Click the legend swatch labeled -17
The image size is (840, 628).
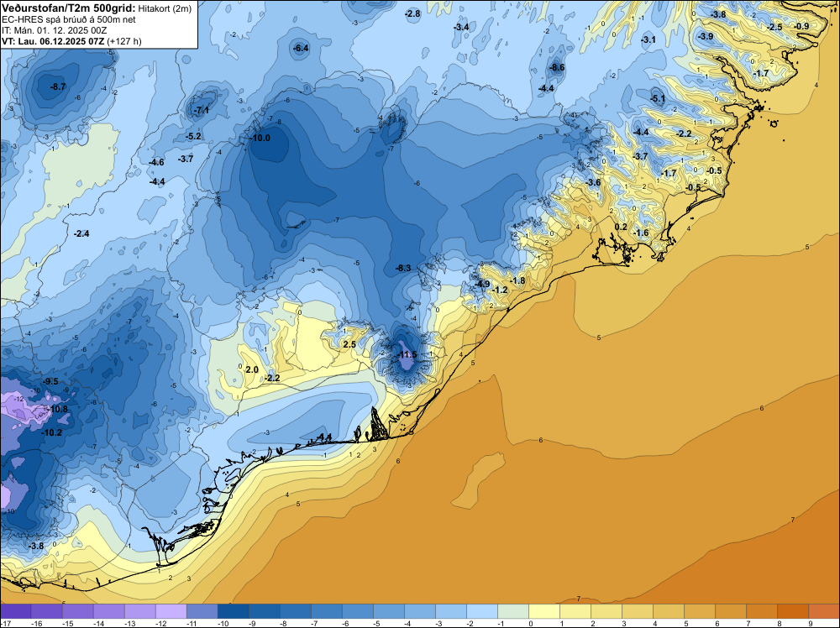click(16, 611)
